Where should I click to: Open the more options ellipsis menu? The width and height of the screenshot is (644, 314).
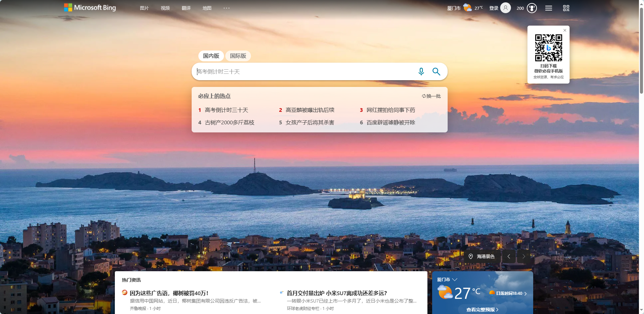click(x=226, y=8)
